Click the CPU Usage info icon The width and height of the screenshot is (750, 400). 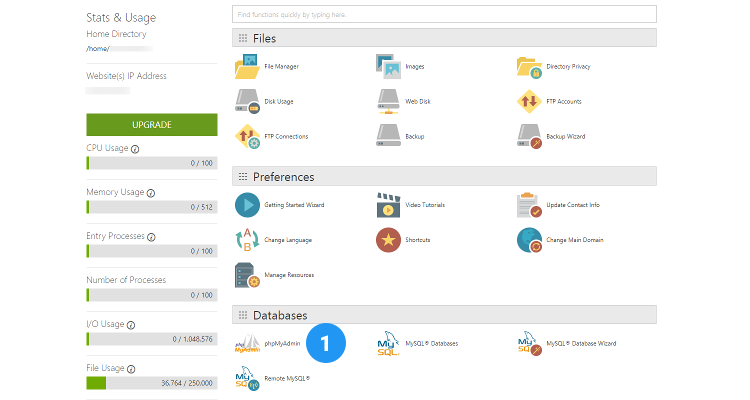135,149
